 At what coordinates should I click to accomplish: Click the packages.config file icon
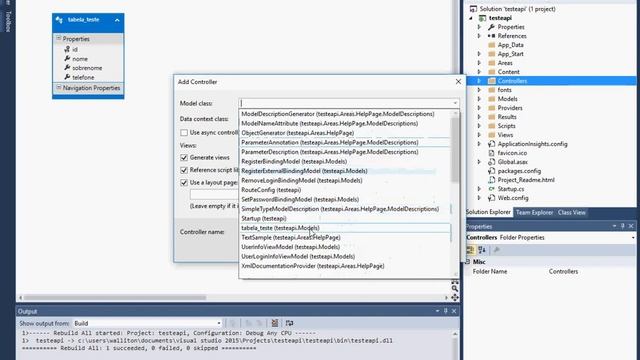(491, 171)
